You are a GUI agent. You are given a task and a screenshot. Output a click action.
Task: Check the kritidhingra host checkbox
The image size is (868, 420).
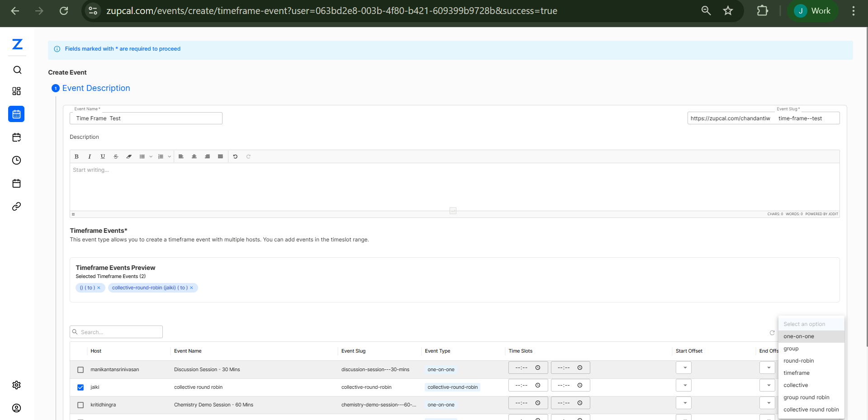click(x=81, y=405)
